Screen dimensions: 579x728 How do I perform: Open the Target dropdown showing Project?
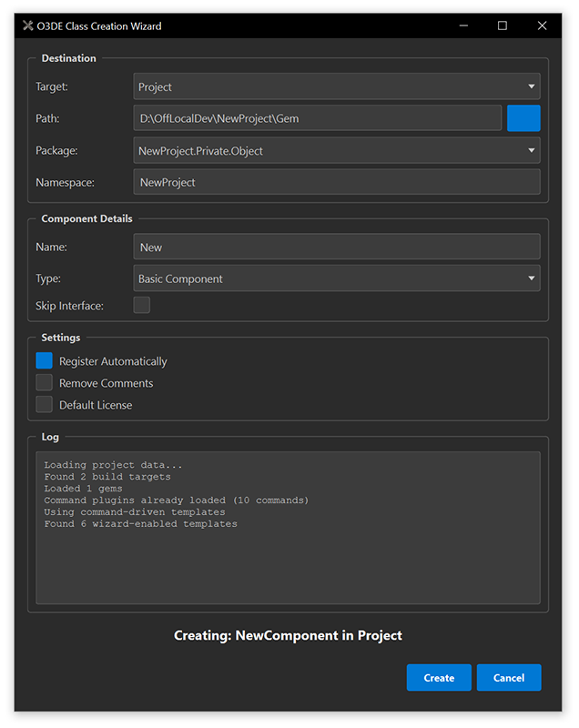click(337, 86)
